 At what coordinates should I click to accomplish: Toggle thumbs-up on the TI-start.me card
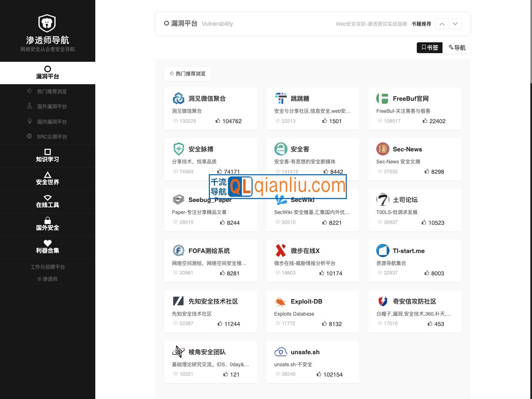(x=427, y=273)
